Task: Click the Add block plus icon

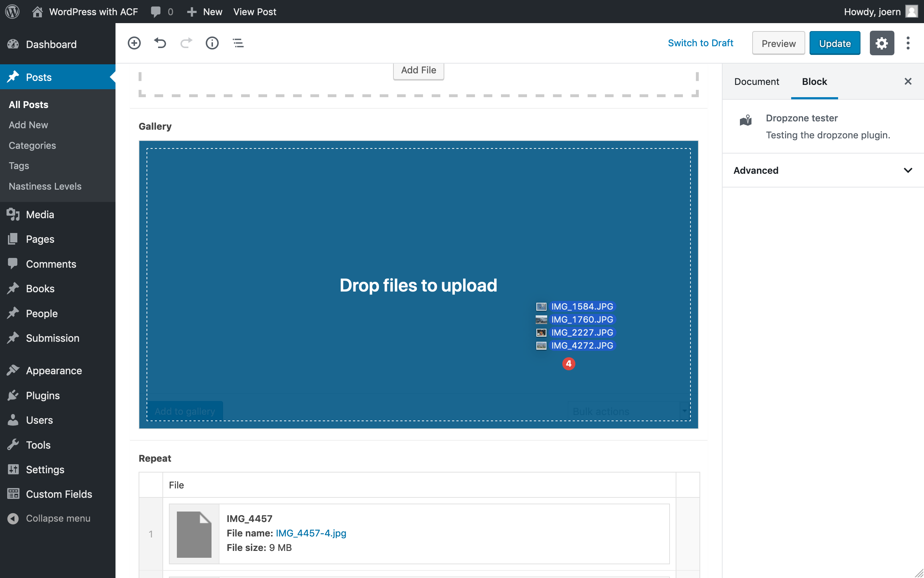Action: pos(134,43)
